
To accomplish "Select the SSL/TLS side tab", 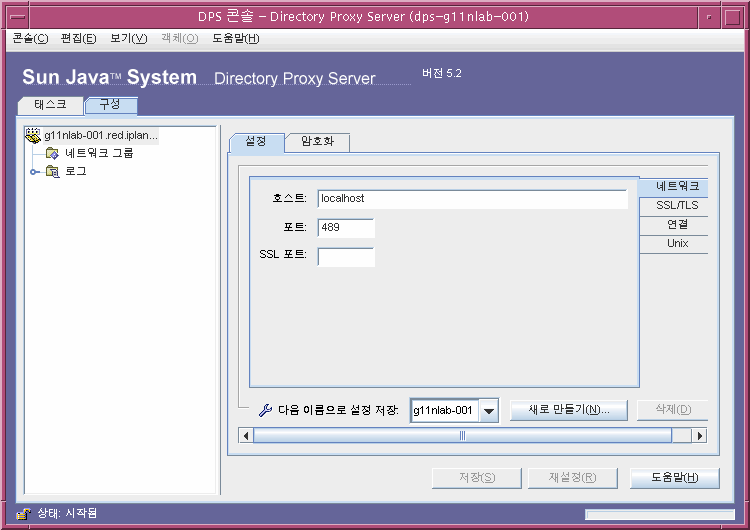I will (x=674, y=206).
